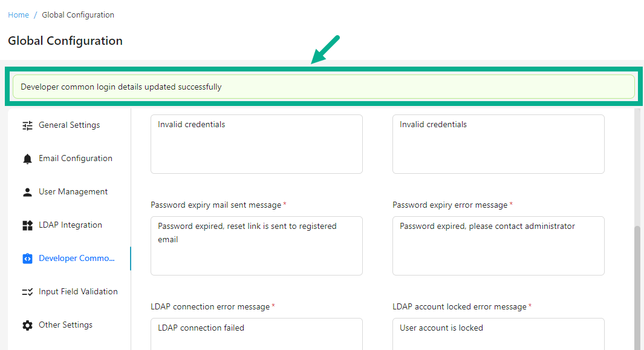Click LDAP account locked error message textbox
The width and height of the screenshot is (644, 350).
(498, 333)
